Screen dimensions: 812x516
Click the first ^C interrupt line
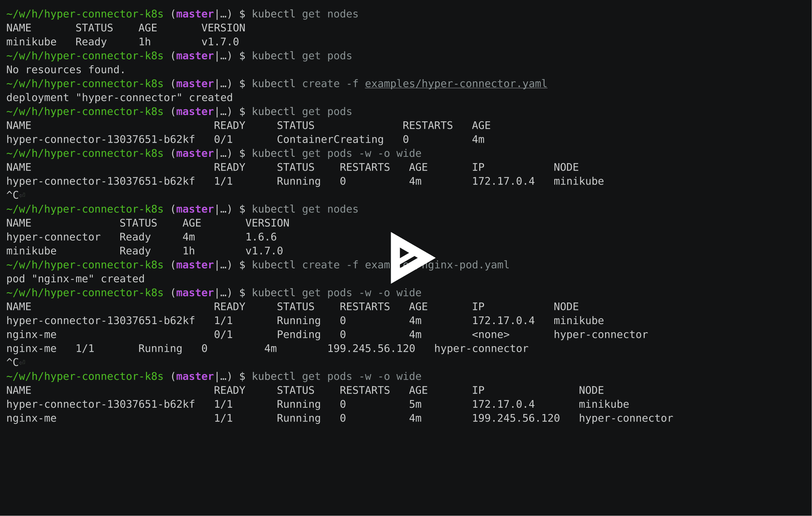[16, 195]
